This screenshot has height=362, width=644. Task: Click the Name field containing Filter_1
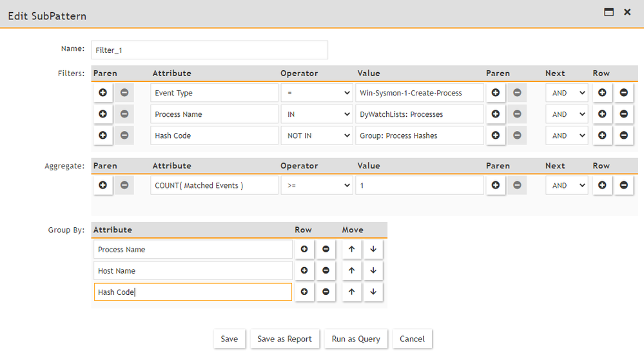coord(210,50)
